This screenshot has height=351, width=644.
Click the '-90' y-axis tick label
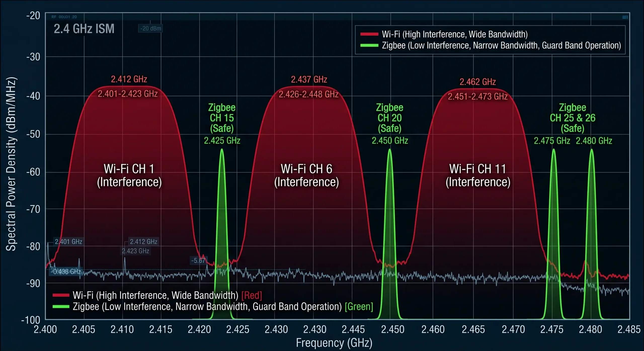click(33, 283)
